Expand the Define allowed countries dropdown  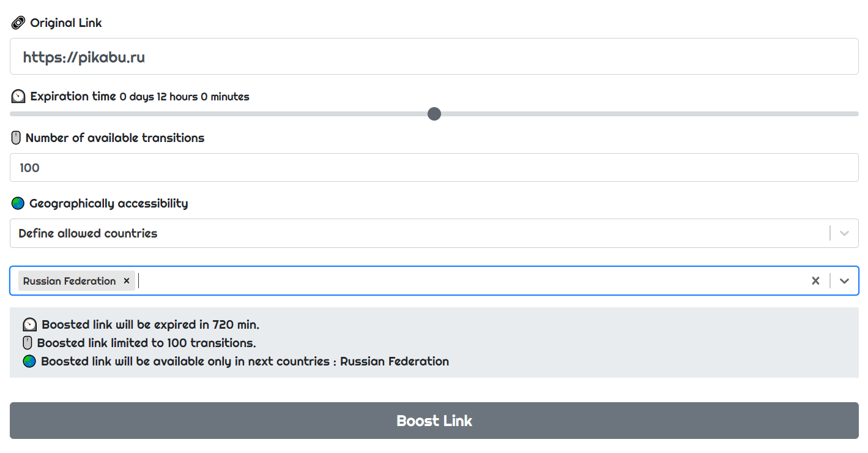pos(844,233)
